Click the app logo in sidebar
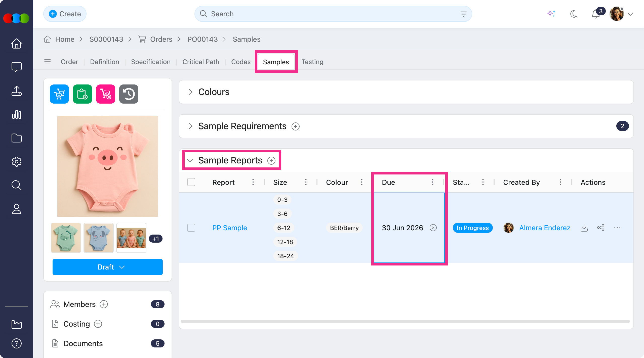The image size is (644, 358). pyautogui.click(x=17, y=18)
